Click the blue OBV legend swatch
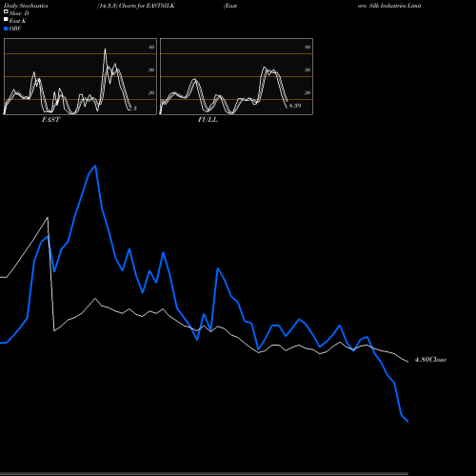The width and height of the screenshot is (476, 476). (x=6, y=29)
